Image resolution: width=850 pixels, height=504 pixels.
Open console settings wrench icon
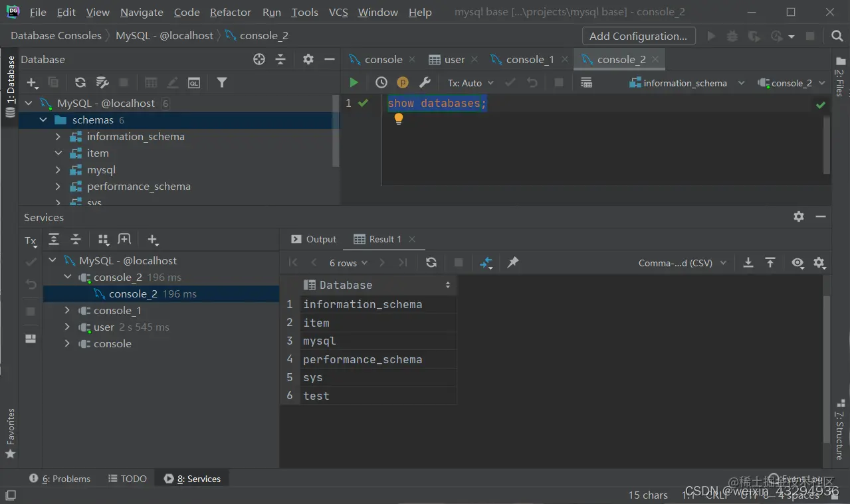[425, 82]
